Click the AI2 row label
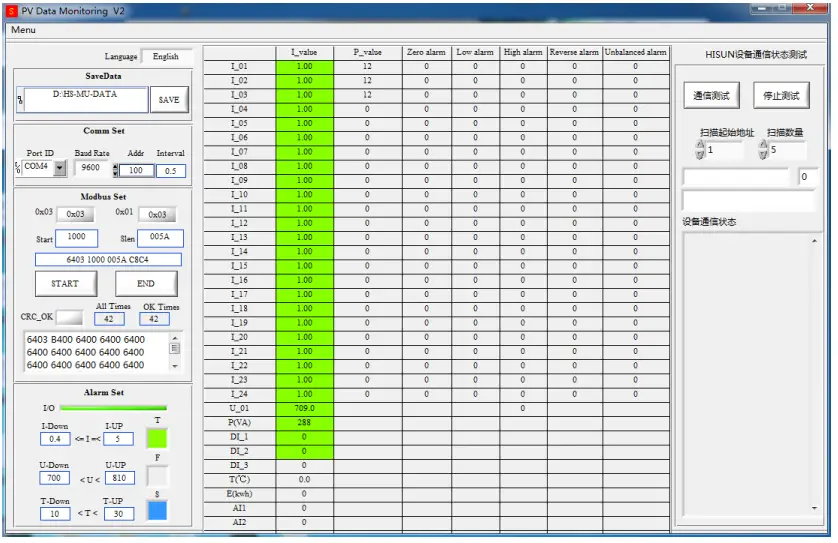This screenshot has width=838, height=543. point(239,522)
